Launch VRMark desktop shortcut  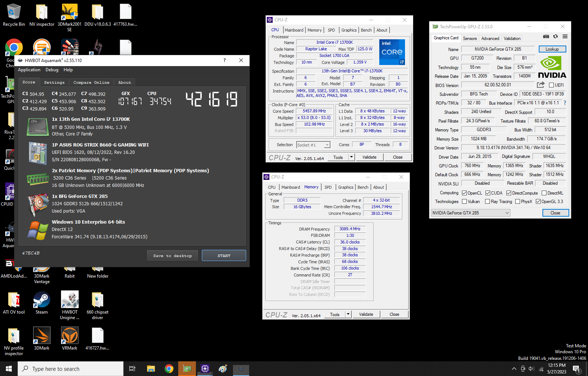[x=69, y=339]
